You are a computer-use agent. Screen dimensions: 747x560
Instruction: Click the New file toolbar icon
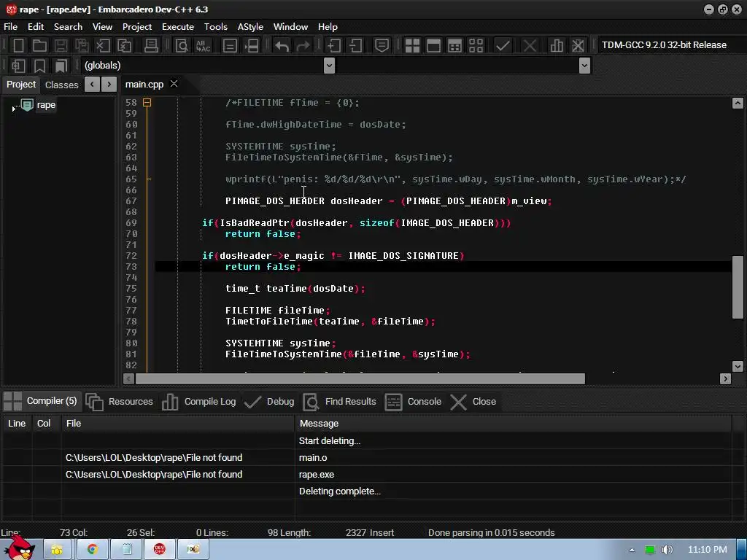[18, 46]
